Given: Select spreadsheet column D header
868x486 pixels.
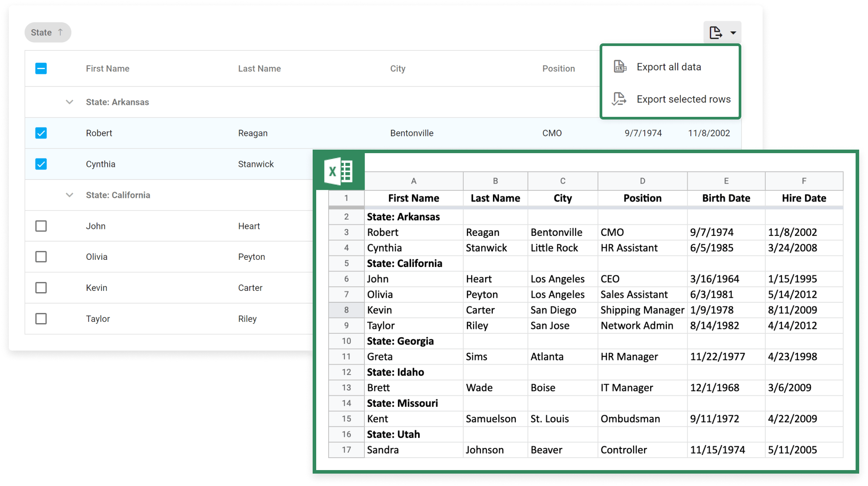Looking at the screenshot, I should coord(642,181).
